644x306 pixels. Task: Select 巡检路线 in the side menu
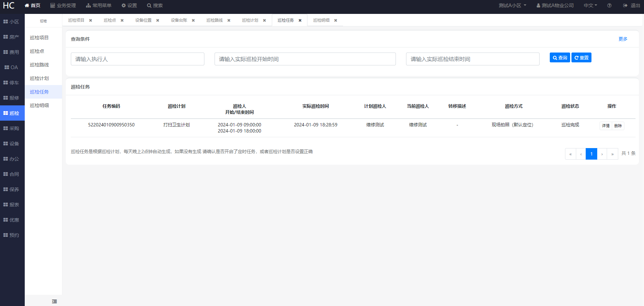39,65
